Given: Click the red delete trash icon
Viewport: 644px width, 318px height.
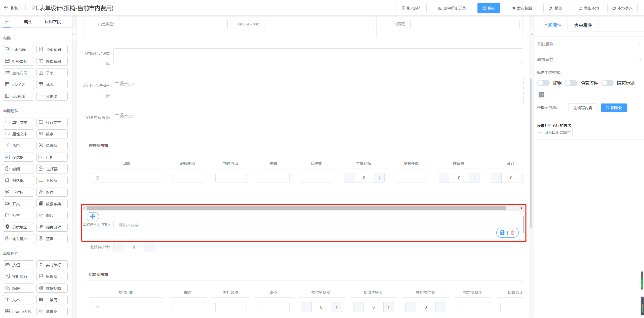Looking at the screenshot, I should 513,233.
